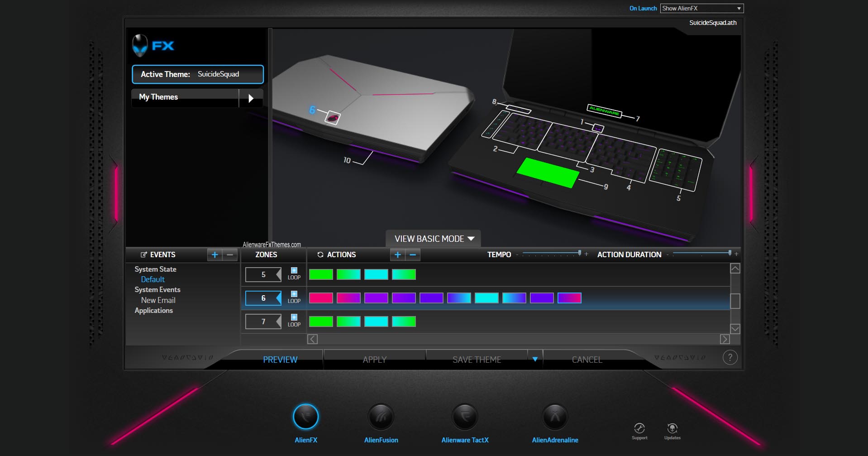
Task: Select System Events category
Action: point(157,289)
